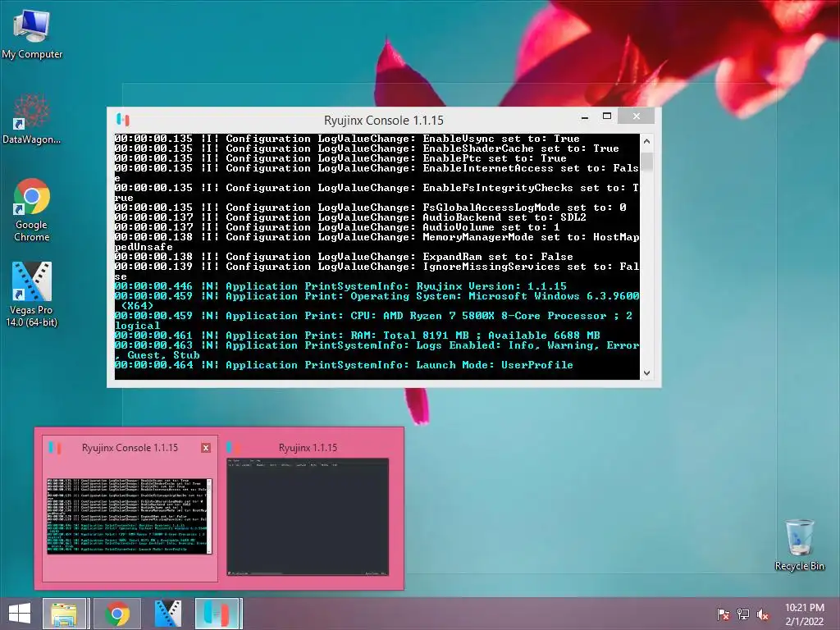The height and width of the screenshot is (630, 840).
Task: Click the 'RAM: Total 8191 MB' log line
Action: click(x=358, y=336)
